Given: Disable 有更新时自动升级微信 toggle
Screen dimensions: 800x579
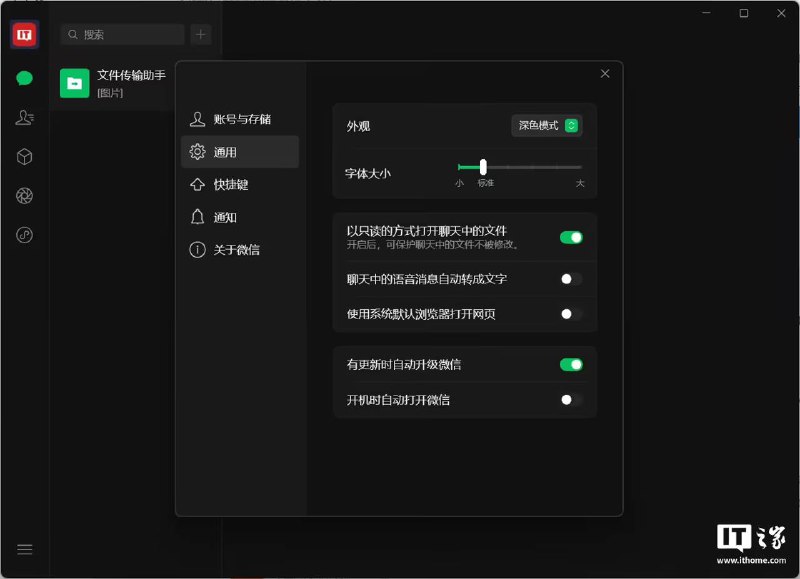Looking at the screenshot, I should [570, 366].
